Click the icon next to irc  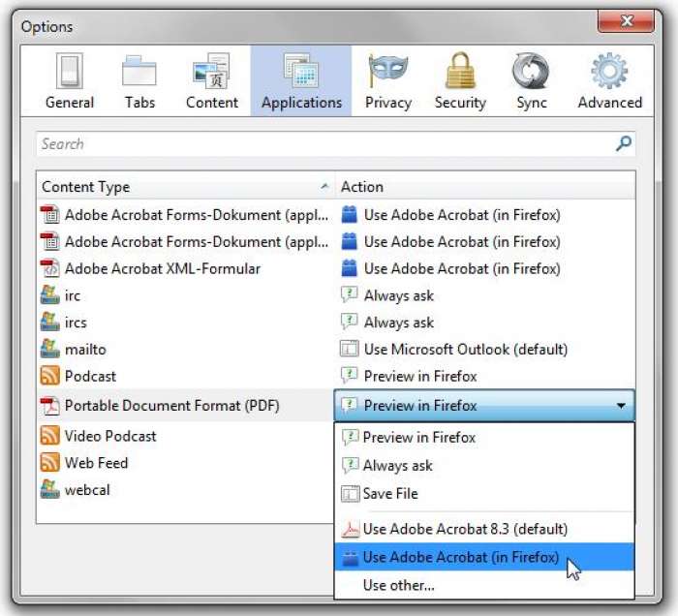49,295
